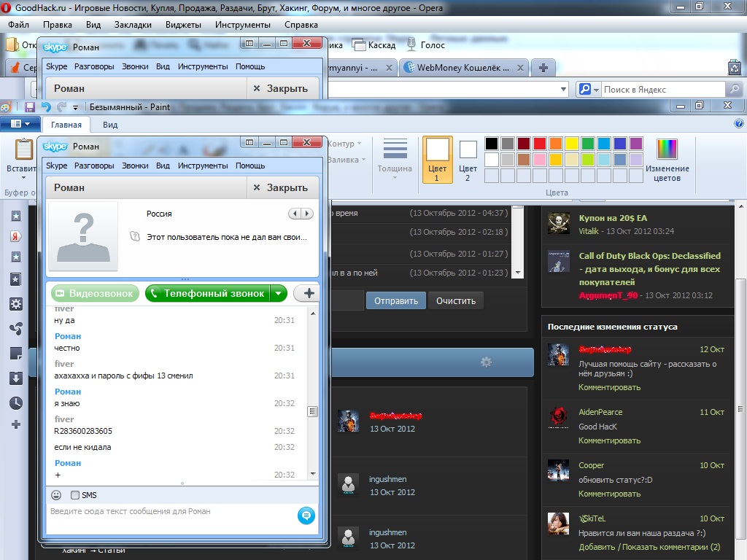Pick the red swatch in the palette

[x=540, y=144]
